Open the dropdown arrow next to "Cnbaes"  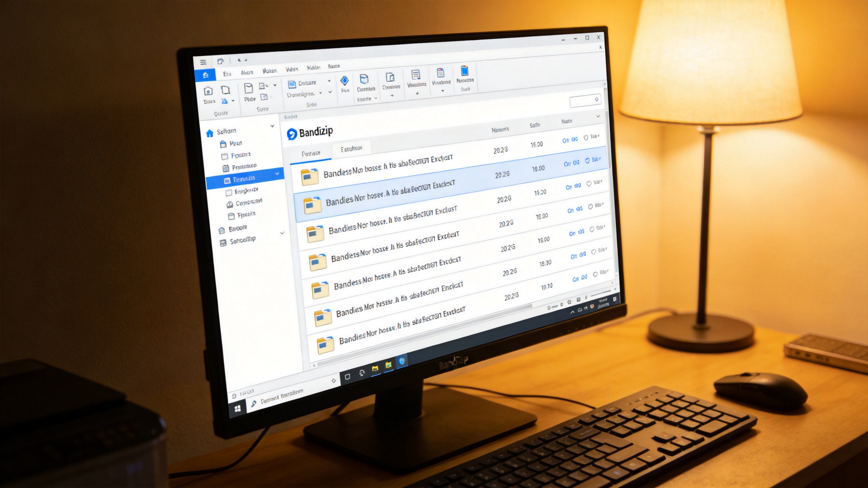[329, 81]
